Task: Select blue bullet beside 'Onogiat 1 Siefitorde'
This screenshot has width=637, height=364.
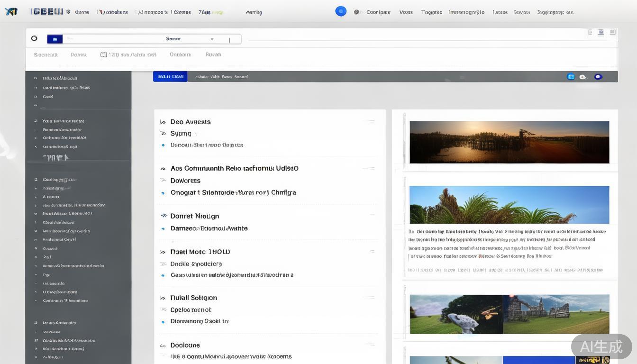Action: tap(163, 193)
